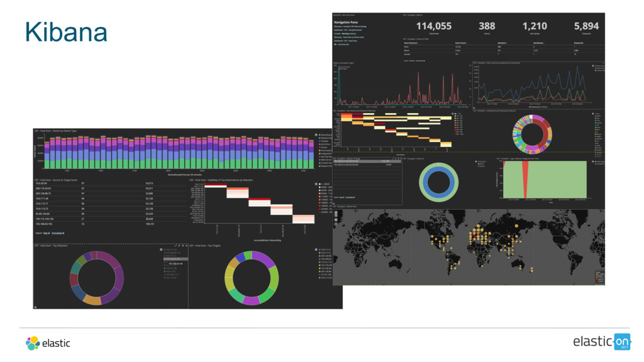Select the 206.116.23.54 table row

110,189
